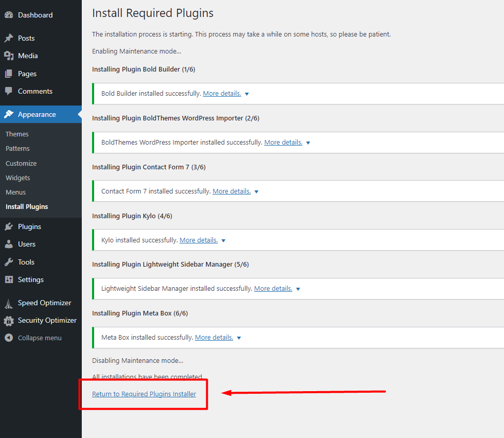Select Install Plugins submenu item
The image size is (504, 438).
tap(27, 207)
